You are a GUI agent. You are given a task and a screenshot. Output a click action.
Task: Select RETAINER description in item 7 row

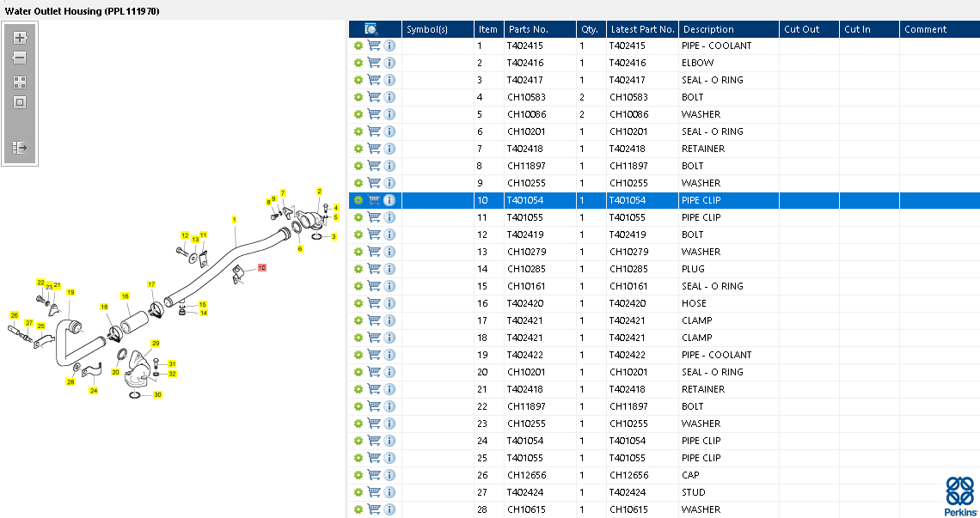(x=703, y=149)
